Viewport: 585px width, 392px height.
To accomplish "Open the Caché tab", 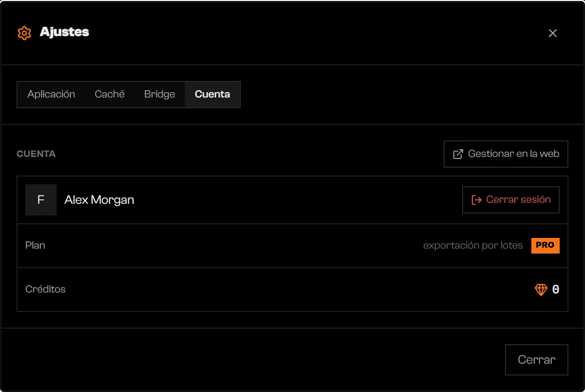I will (x=110, y=94).
